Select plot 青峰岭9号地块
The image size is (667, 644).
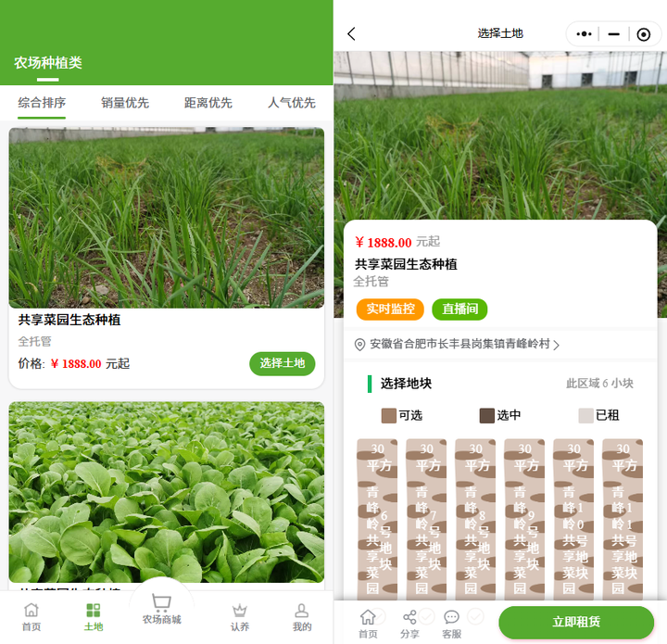point(524,519)
